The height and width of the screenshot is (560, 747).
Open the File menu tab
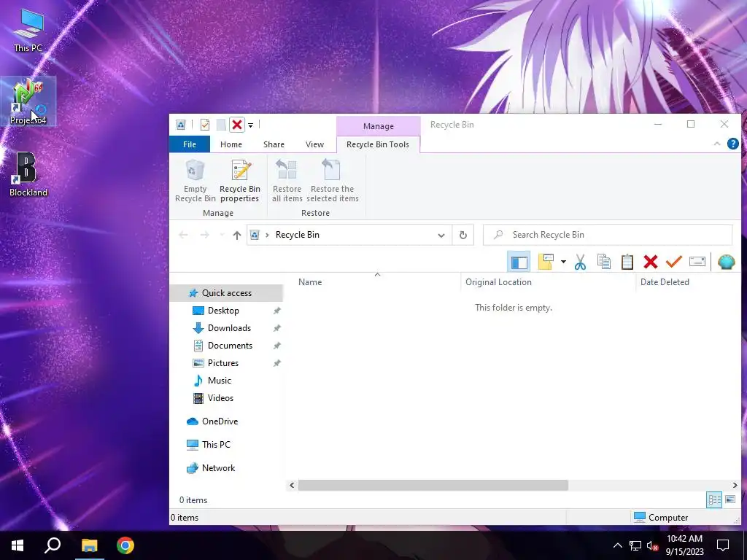pos(190,144)
